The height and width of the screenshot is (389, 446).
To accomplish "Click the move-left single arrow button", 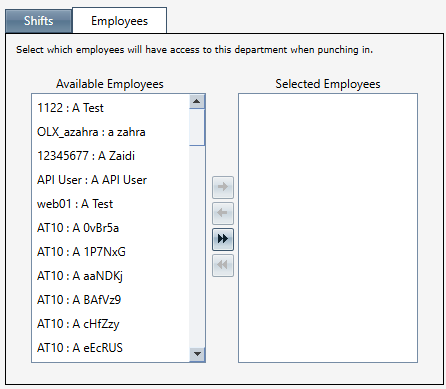I will pos(223,213).
